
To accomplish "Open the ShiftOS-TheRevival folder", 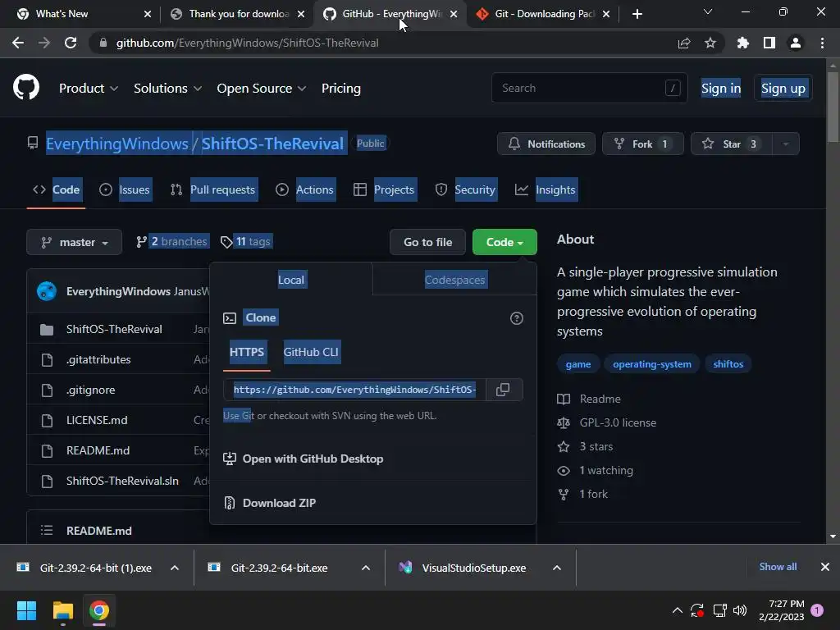I will [x=114, y=330].
